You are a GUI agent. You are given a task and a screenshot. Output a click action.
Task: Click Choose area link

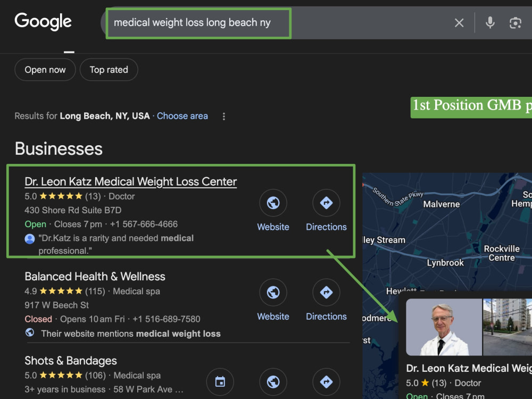[182, 116]
